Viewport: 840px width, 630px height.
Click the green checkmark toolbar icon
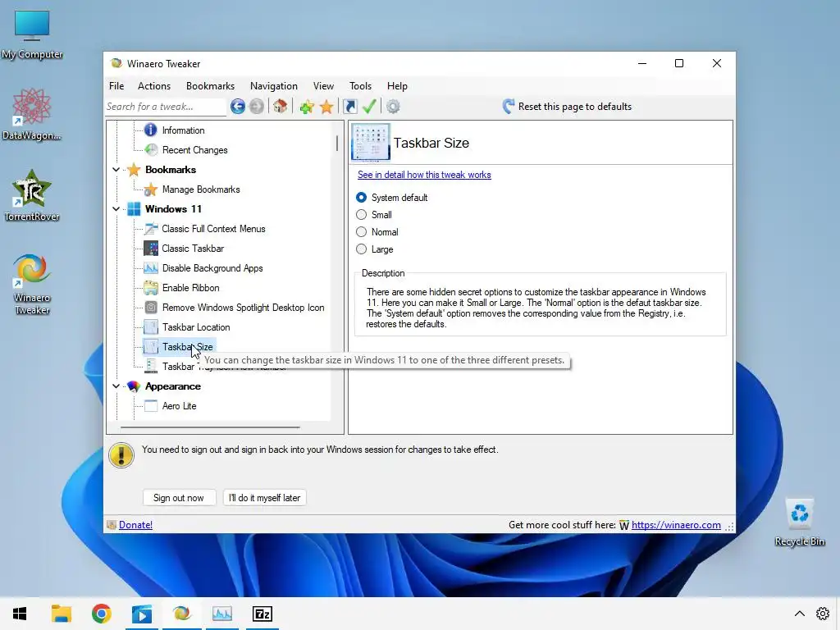369,106
